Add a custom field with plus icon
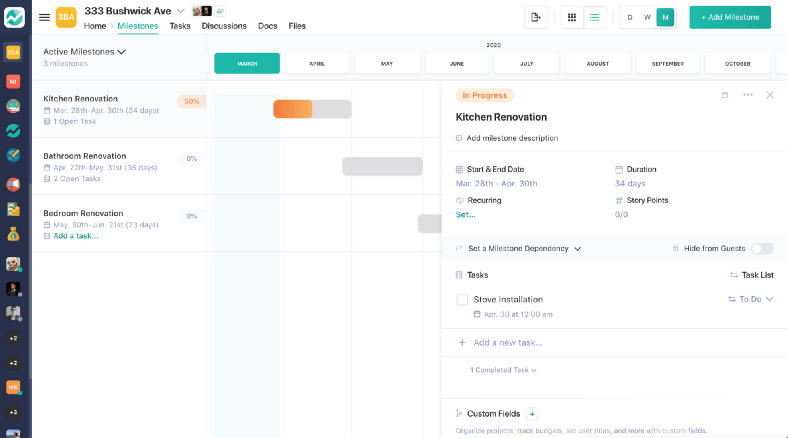 coord(532,414)
